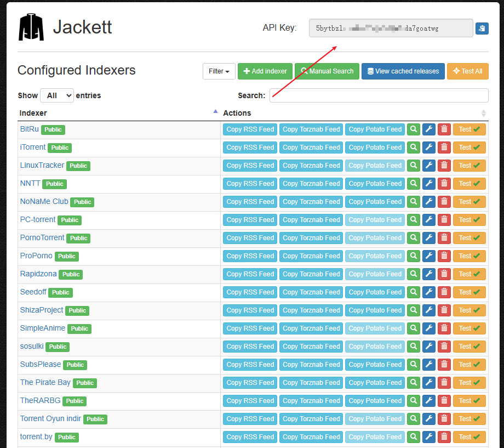504x448 pixels.
Task: Delete torrent.by using trash icon
Action: (444, 437)
